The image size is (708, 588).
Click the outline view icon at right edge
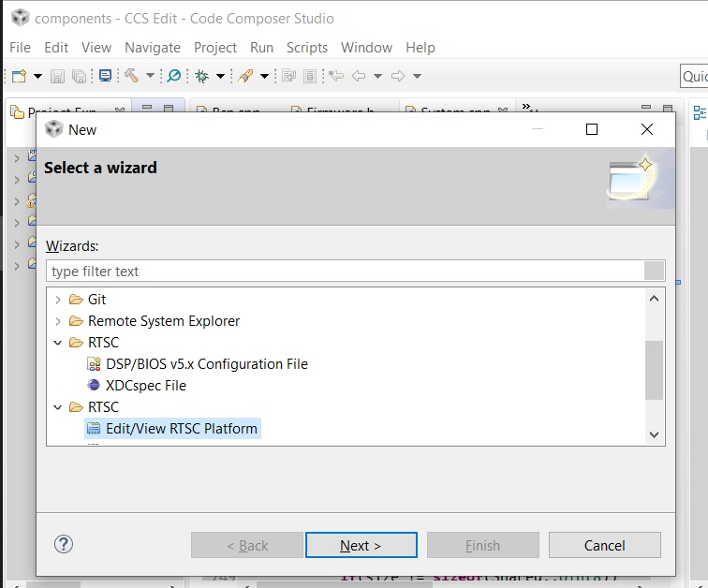[700, 112]
